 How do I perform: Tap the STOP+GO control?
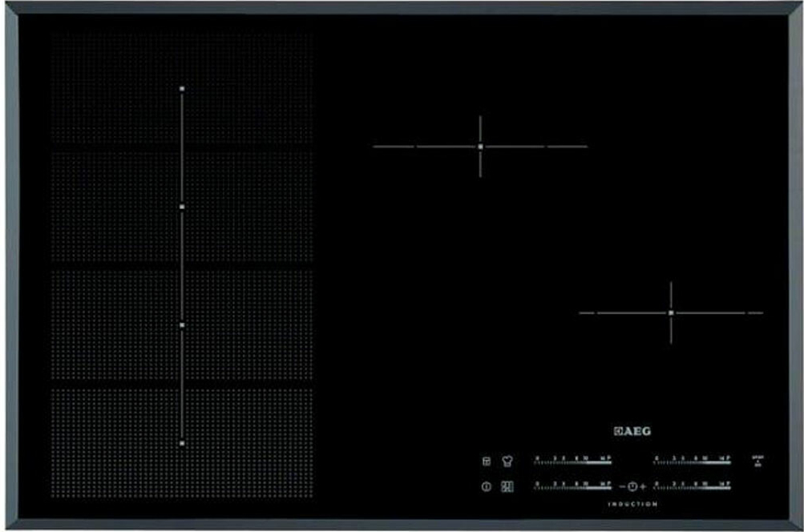(758, 461)
